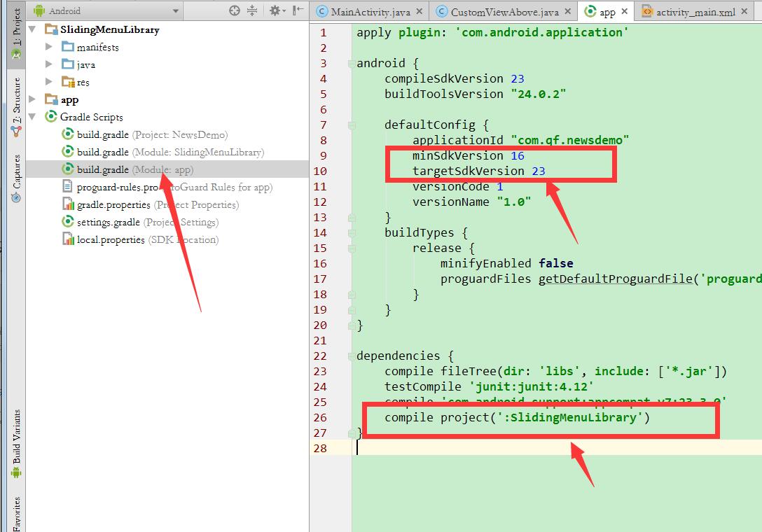Fold the defaultConfig block at line 7

point(351,125)
